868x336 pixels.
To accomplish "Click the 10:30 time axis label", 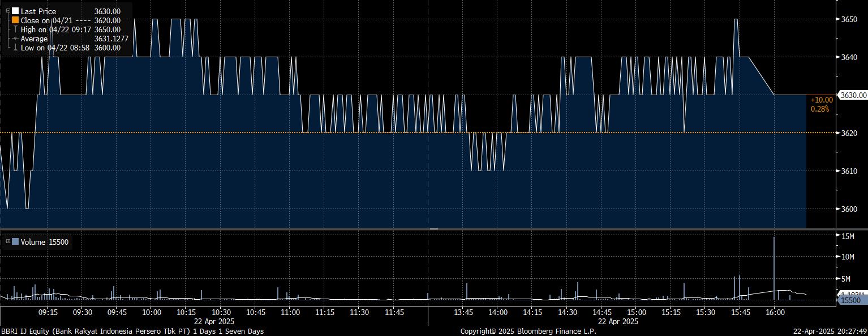I will [x=221, y=312].
